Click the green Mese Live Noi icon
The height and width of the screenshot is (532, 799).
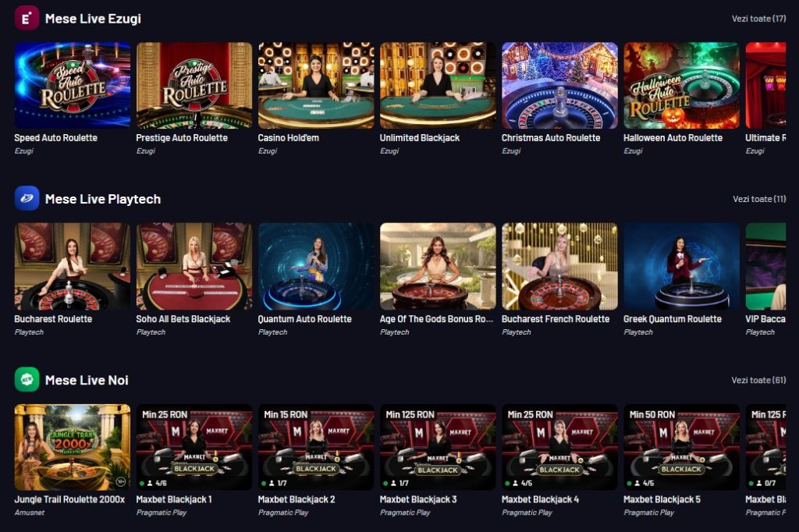click(x=27, y=380)
